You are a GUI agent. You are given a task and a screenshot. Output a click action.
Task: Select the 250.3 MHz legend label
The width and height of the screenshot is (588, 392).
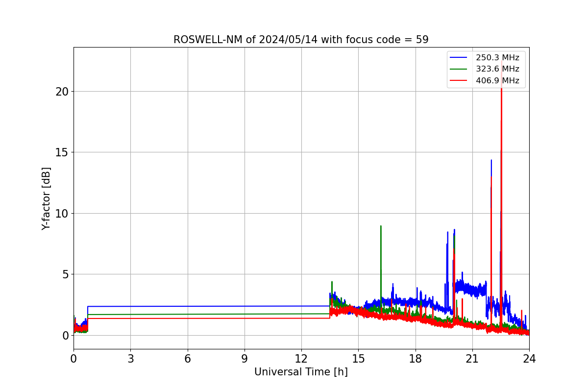[497, 58]
